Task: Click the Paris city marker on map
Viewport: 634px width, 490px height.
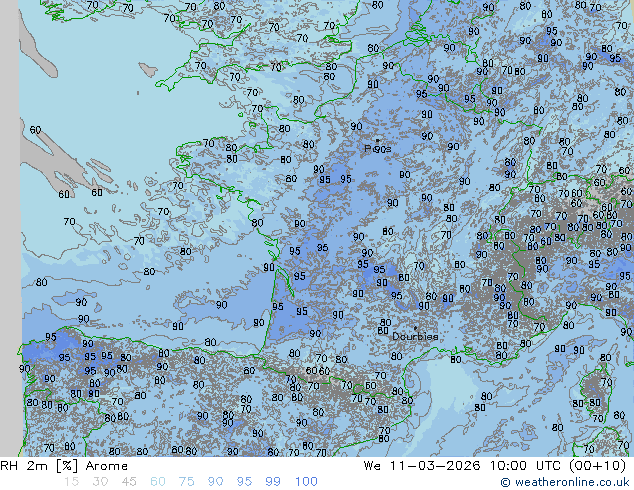Action: [x=377, y=141]
